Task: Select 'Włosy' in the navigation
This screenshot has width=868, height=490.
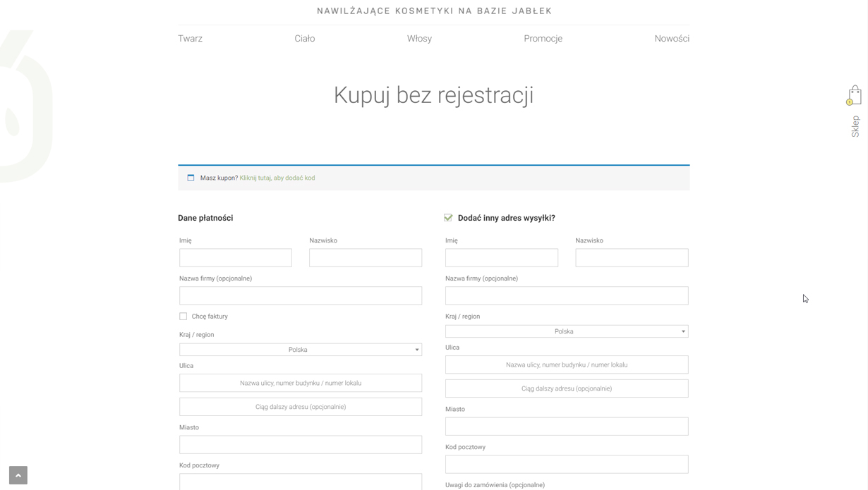Action: pyautogui.click(x=419, y=39)
